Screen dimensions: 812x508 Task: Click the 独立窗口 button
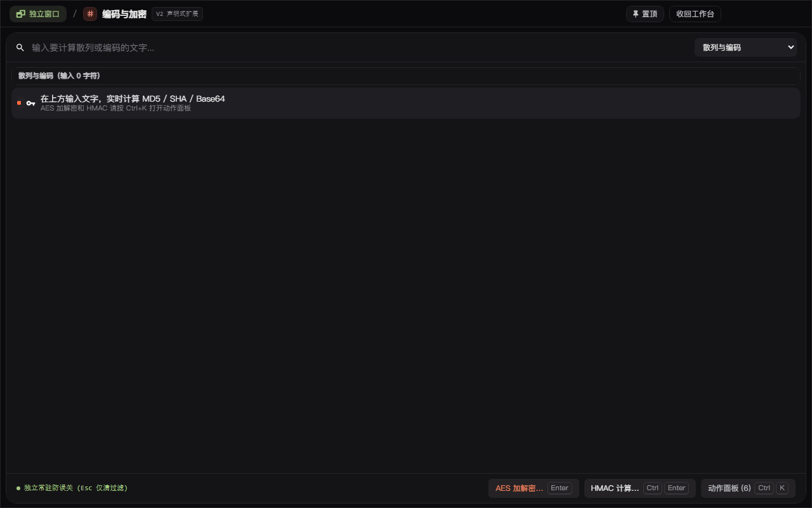pyautogui.click(x=38, y=14)
